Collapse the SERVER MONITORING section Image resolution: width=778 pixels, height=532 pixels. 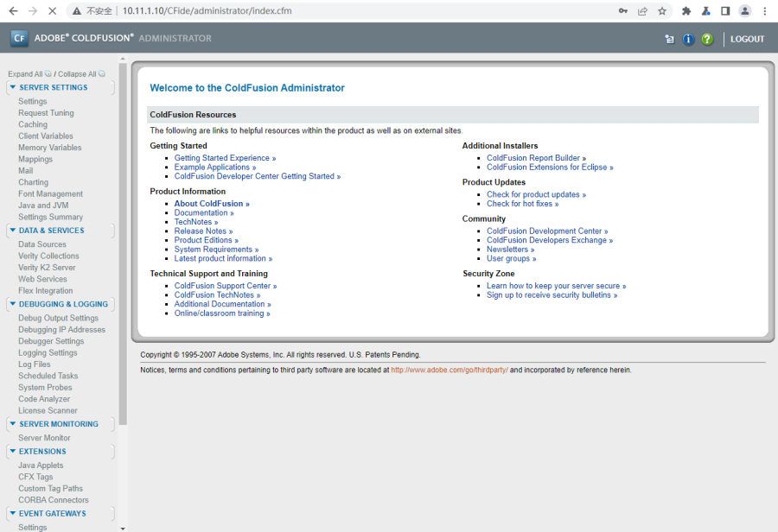pos(13,424)
